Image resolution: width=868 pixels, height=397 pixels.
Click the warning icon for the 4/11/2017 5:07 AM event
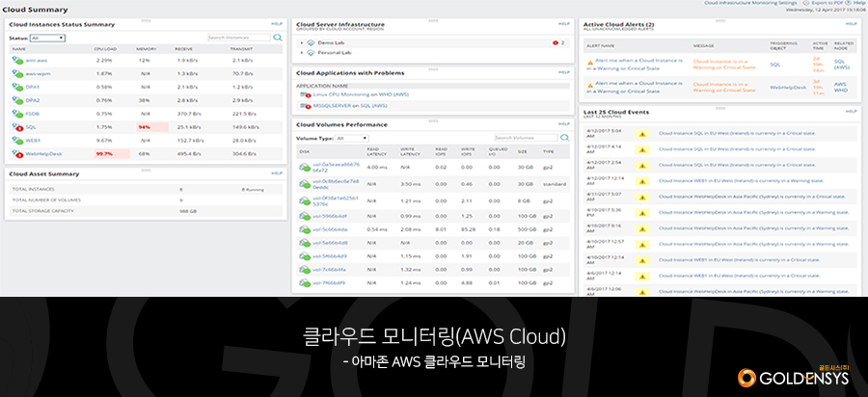pyautogui.click(x=641, y=196)
